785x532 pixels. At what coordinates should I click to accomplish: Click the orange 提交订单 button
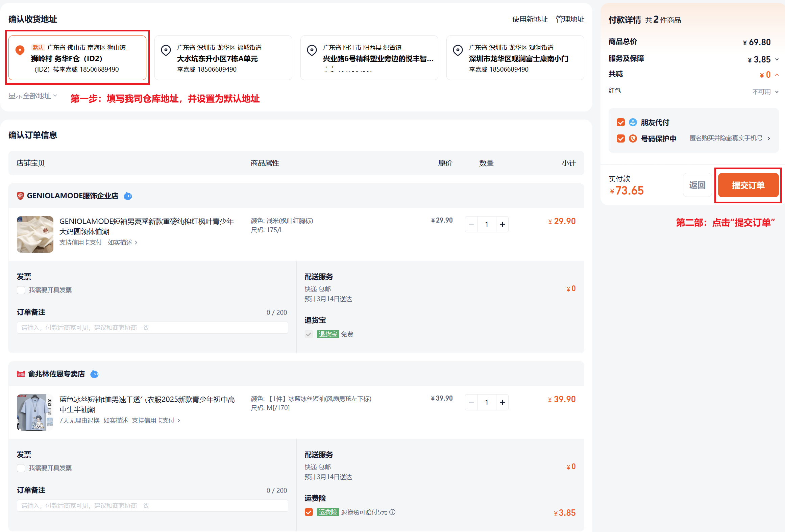pyautogui.click(x=748, y=185)
